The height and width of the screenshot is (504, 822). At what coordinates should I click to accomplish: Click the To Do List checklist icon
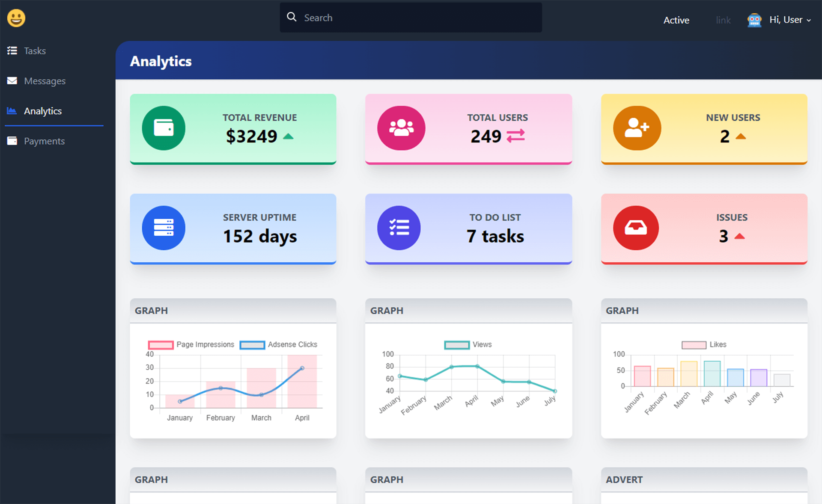pos(399,227)
